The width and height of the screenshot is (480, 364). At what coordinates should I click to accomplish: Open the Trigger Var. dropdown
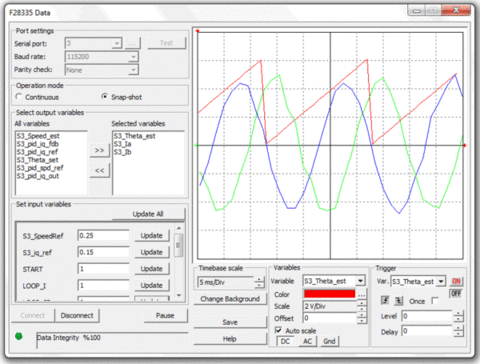pos(418,282)
